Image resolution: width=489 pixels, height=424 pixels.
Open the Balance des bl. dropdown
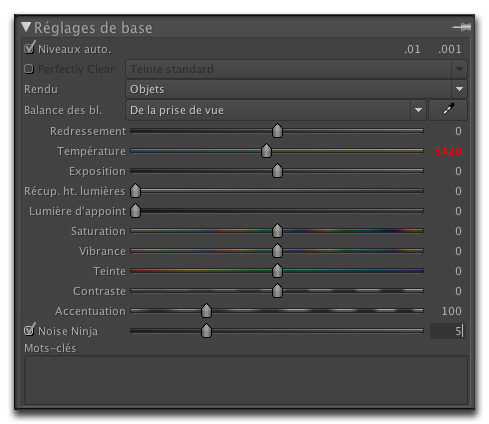click(x=276, y=110)
